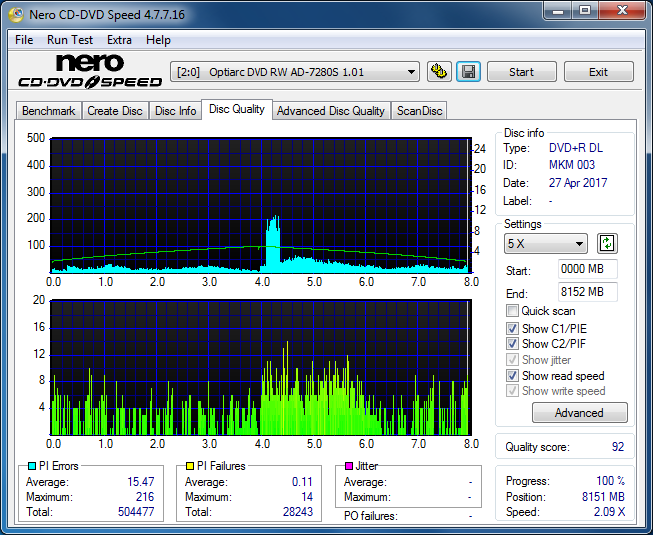Click PI Failures average 0.11

coord(302,482)
